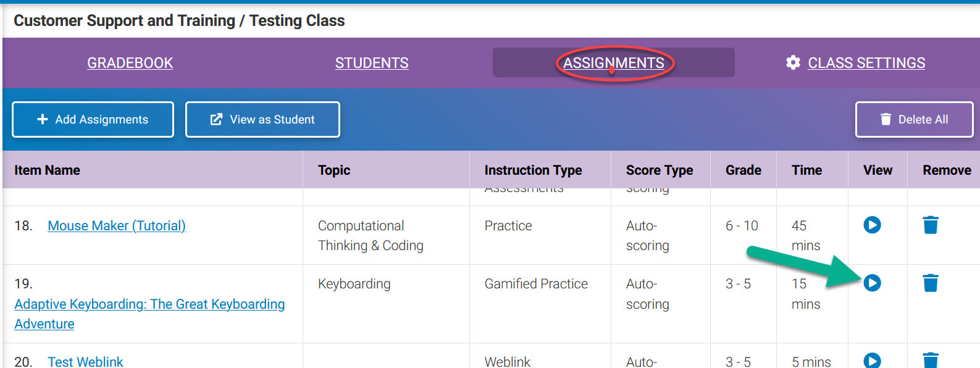This screenshot has height=368, width=980.
Task: Remove the Test Weblink assignment
Action: point(931,361)
